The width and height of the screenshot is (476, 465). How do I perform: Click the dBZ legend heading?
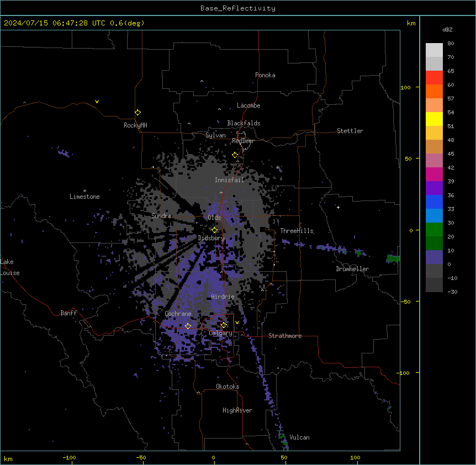tap(447, 29)
